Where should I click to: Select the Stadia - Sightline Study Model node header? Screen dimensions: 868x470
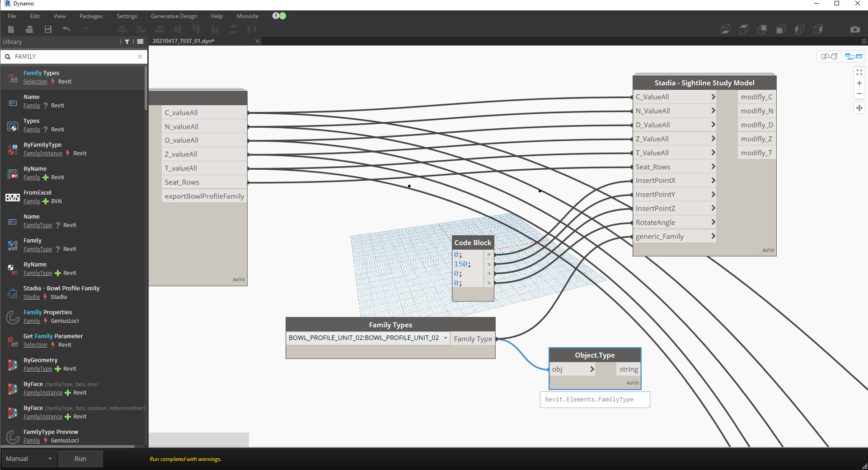pos(704,83)
